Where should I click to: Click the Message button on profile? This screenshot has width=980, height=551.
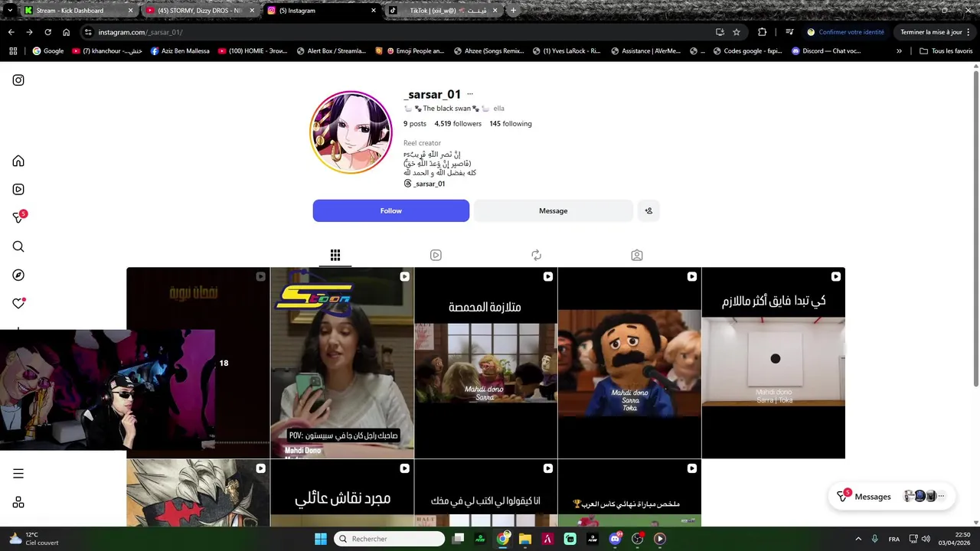pos(553,211)
